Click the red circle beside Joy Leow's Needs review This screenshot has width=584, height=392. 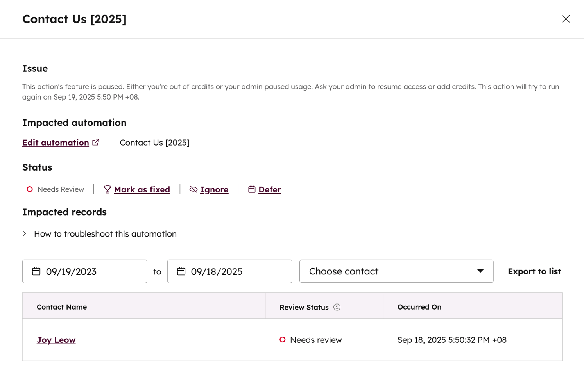(x=283, y=340)
